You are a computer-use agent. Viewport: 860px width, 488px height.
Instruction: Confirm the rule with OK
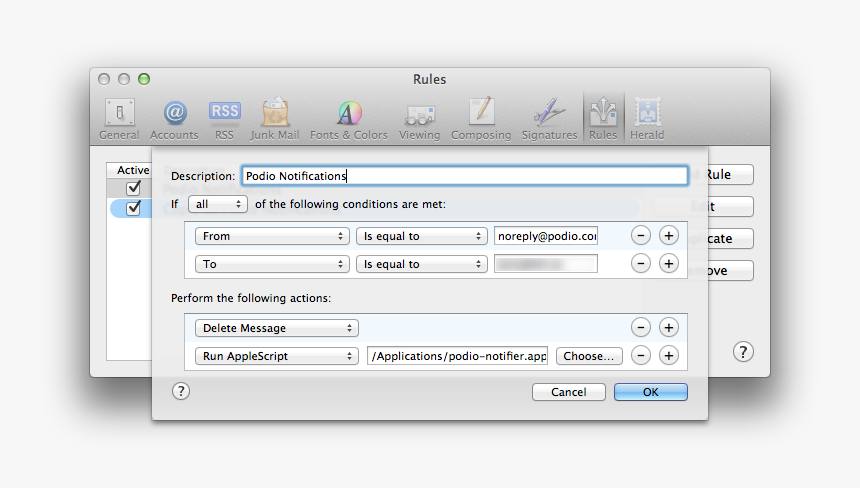point(650,392)
